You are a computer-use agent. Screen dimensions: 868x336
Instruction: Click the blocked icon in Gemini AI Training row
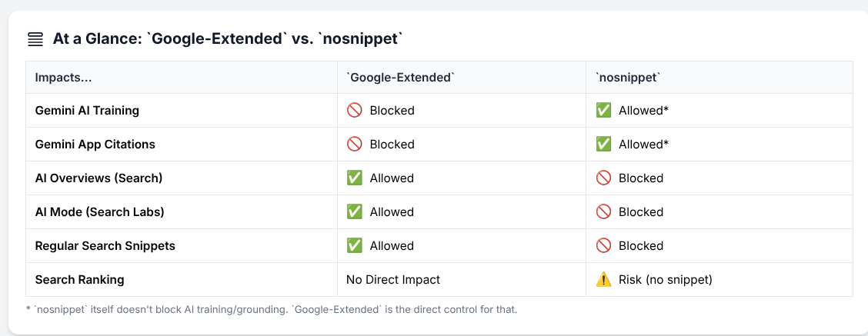coord(354,110)
